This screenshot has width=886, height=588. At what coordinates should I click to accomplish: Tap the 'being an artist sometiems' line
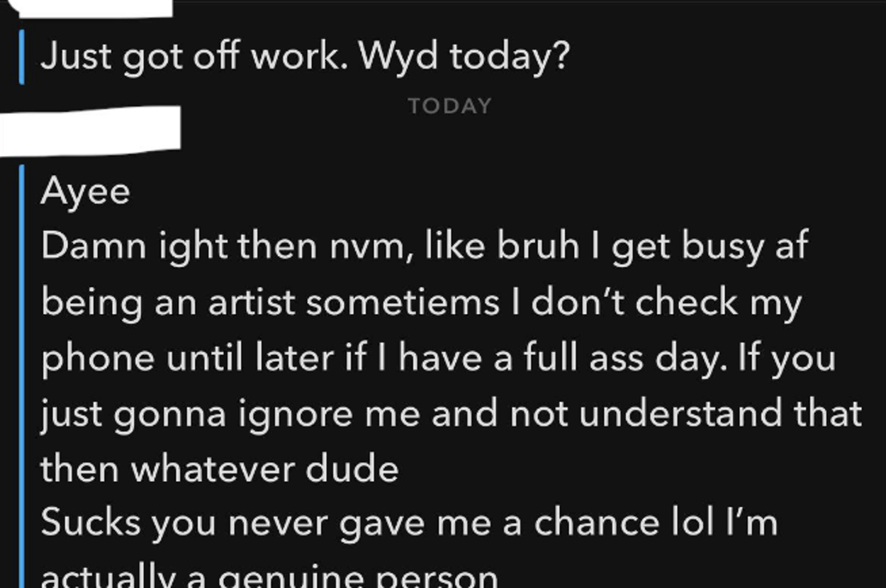[421, 303]
